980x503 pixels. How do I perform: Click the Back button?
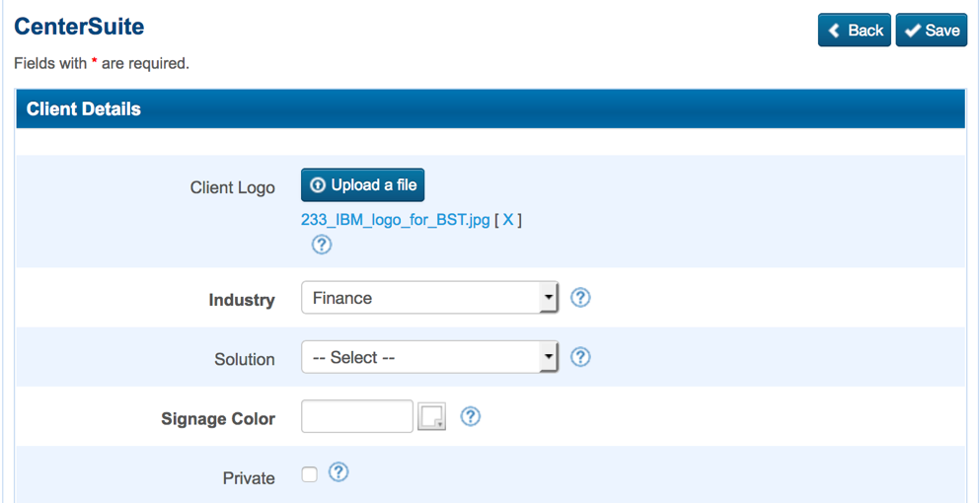(x=855, y=31)
